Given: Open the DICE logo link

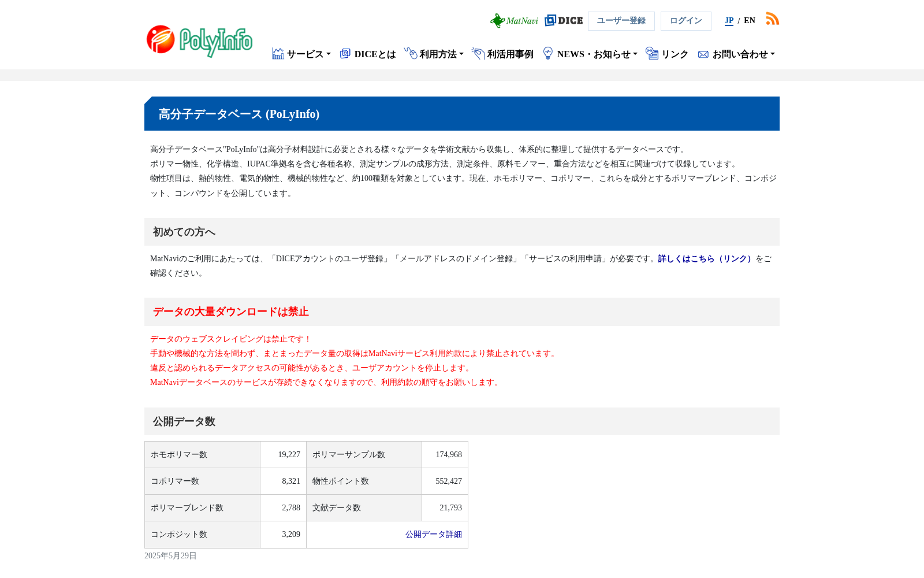Looking at the screenshot, I should 564,21.
